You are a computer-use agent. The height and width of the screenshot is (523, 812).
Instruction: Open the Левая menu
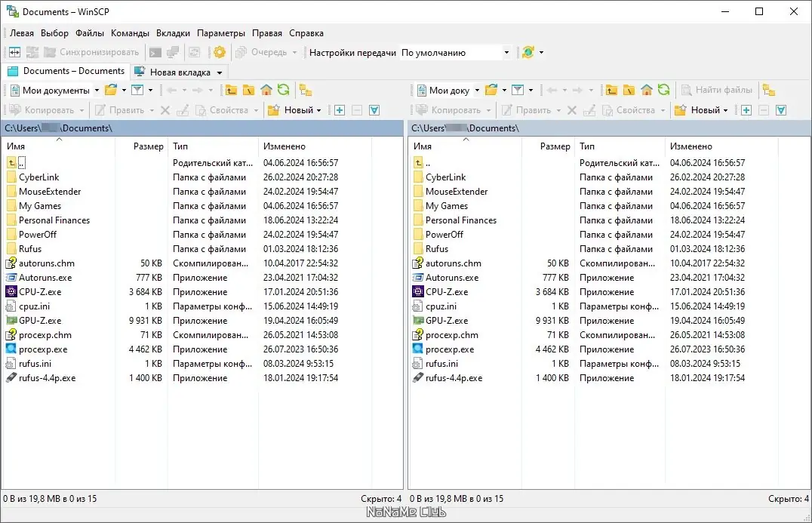click(x=22, y=33)
